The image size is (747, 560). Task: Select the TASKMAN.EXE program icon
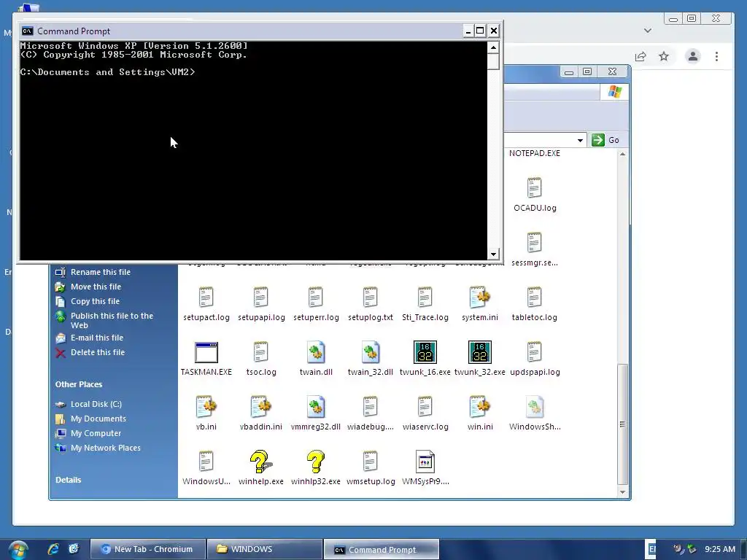click(206, 352)
